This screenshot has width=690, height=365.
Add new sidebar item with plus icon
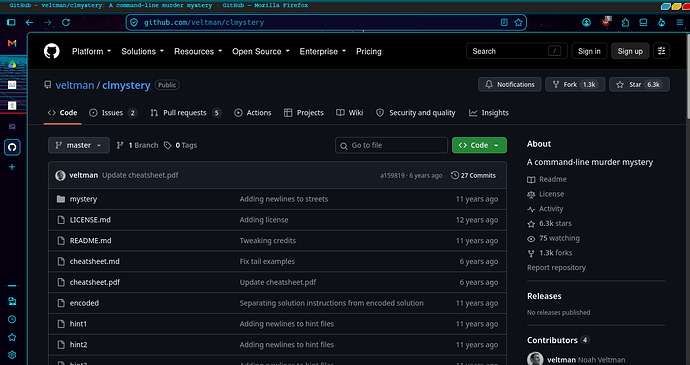tap(12, 167)
